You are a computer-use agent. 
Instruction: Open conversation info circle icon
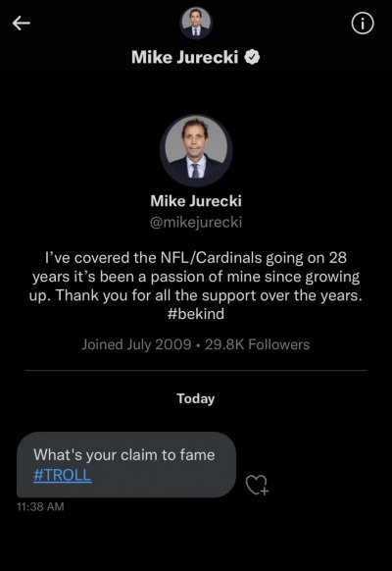pos(363,24)
